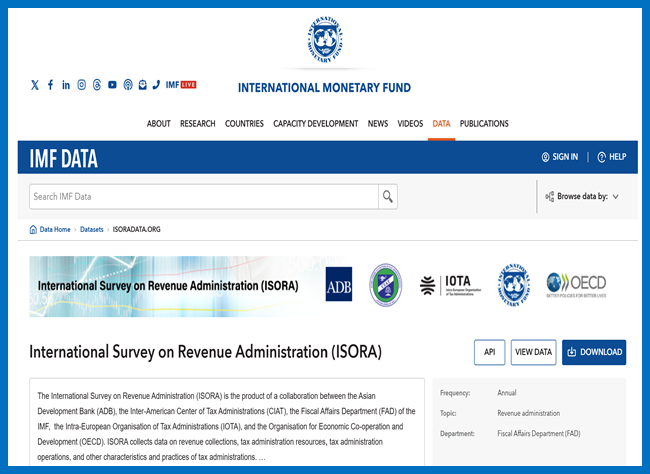Click the Sign In link
This screenshot has width=650, height=474.
tap(559, 157)
